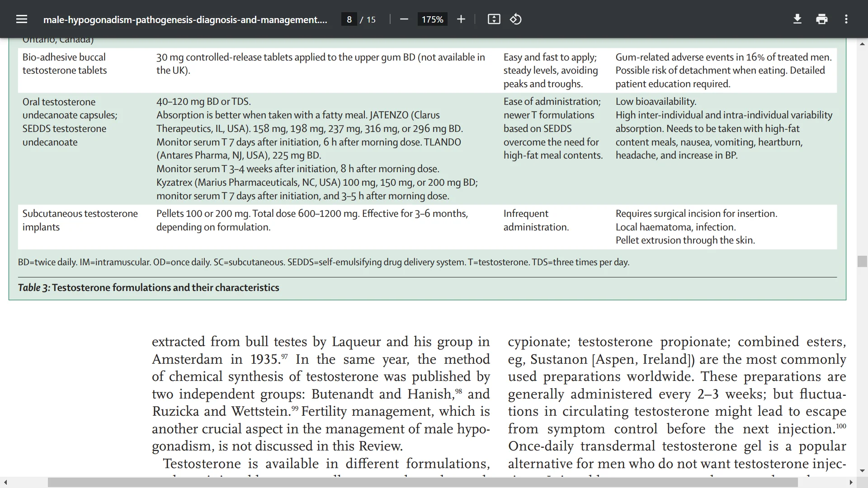Viewport: 868px width, 488px height.
Task: Zoom in with the plus icon
Action: (461, 19)
